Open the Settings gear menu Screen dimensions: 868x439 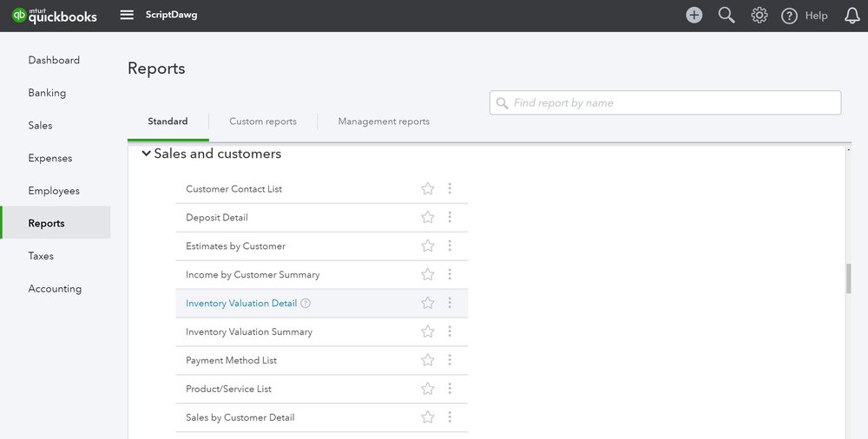click(x=759, y=15)
